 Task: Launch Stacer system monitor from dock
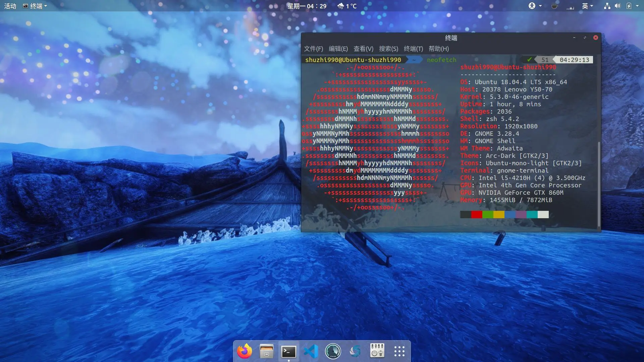pos(333,351)
